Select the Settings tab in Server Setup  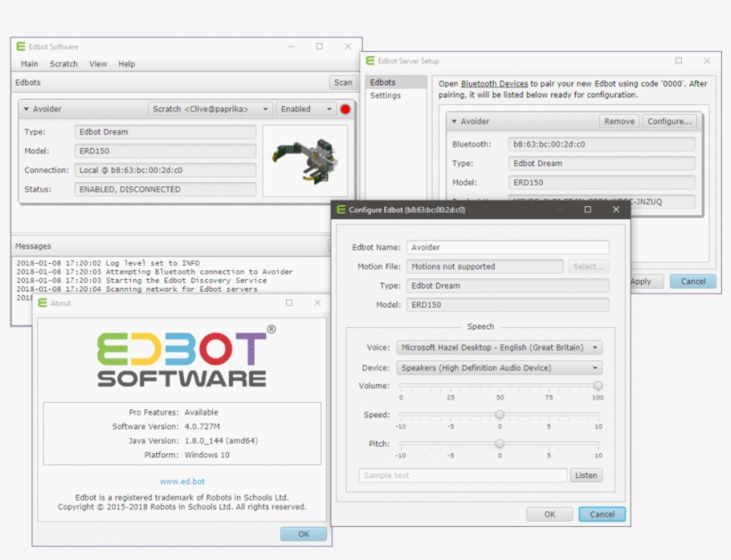point(396,95)
